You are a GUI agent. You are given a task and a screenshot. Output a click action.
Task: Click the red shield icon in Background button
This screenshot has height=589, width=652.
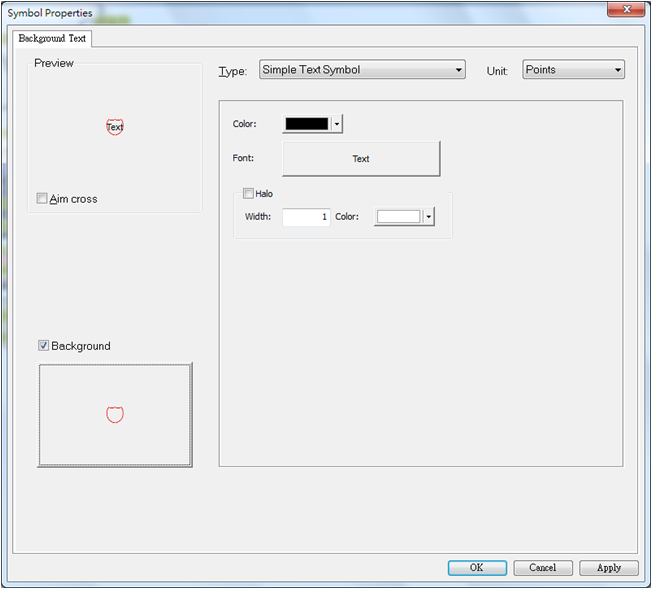tap(115, 414)
